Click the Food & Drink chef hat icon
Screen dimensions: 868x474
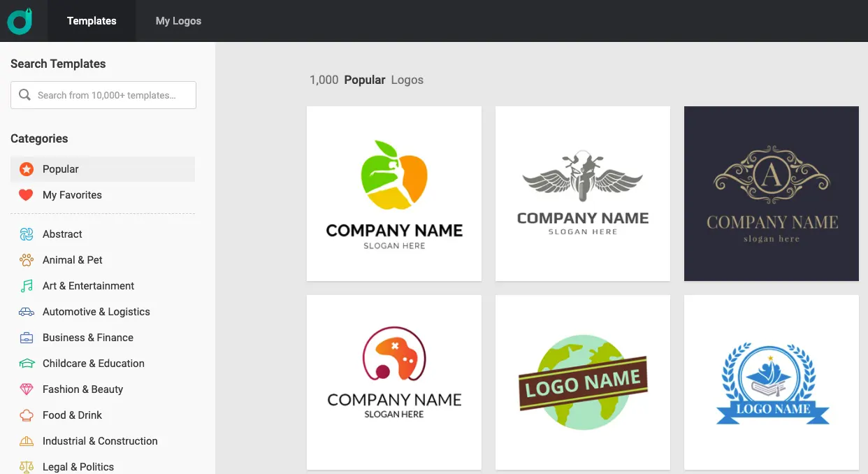click(x=27, y=415)
